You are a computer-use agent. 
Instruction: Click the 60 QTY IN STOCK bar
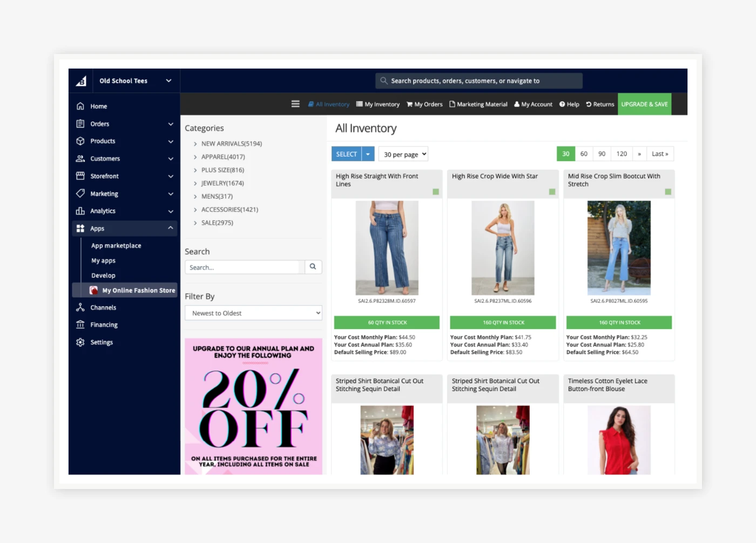coord(387,323)
